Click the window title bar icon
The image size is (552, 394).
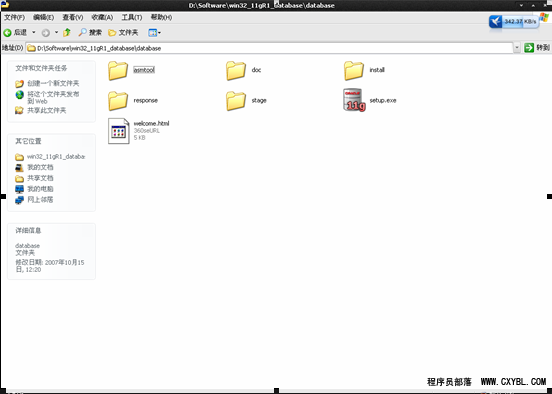(5, 5)
